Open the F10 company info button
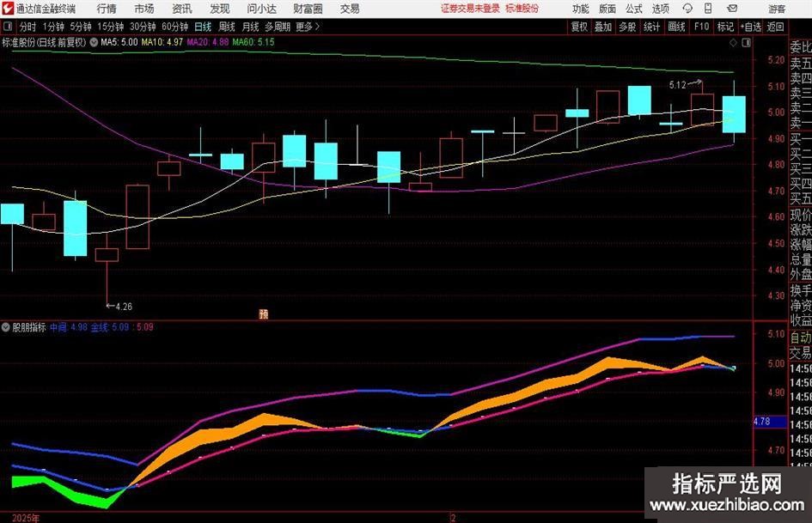Image resolution: width=812 pixels, height=523 pixels. click(x=702, y=27)
